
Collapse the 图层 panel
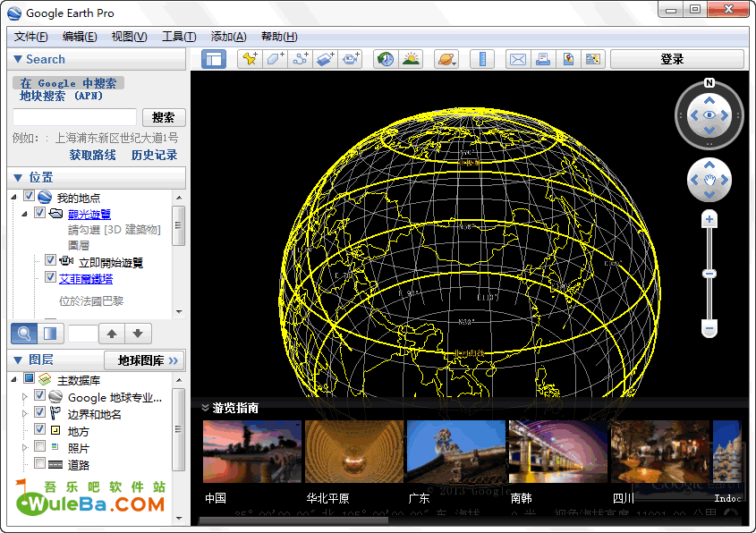[x=18, y=360]
